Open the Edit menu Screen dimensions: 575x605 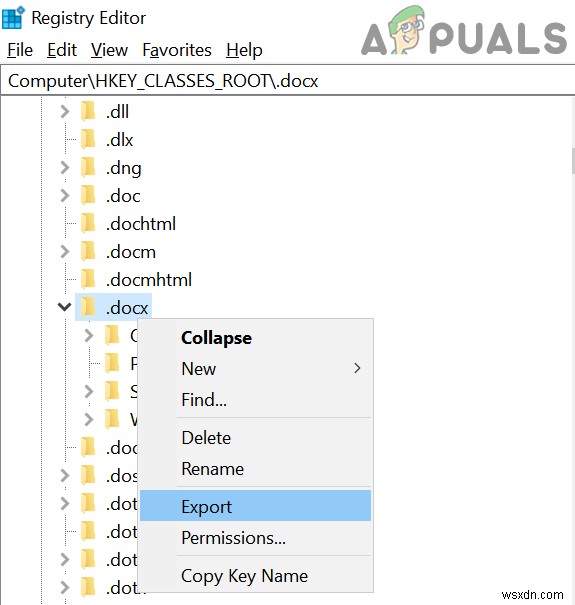pyautogui.click(x=62, y=50)
